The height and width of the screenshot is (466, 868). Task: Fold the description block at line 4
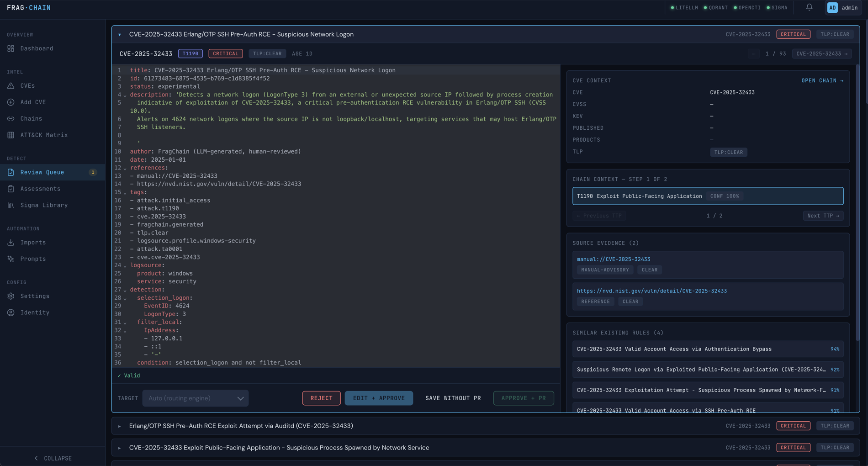(x=125, y=95)
